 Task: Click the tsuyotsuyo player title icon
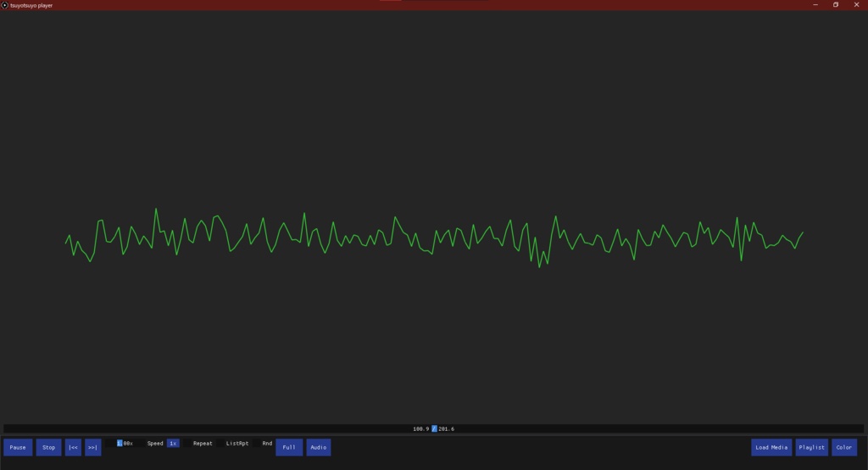point(4,5)
